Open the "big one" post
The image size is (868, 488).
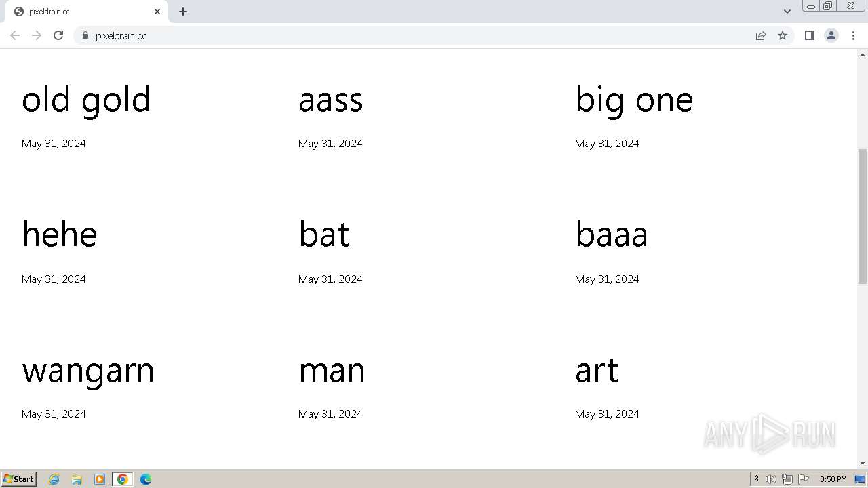(x=633, y=100)
